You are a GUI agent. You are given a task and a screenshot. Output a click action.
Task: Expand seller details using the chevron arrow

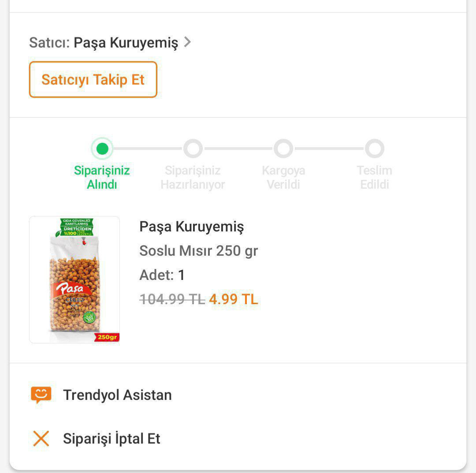click(x=187, y=42)
